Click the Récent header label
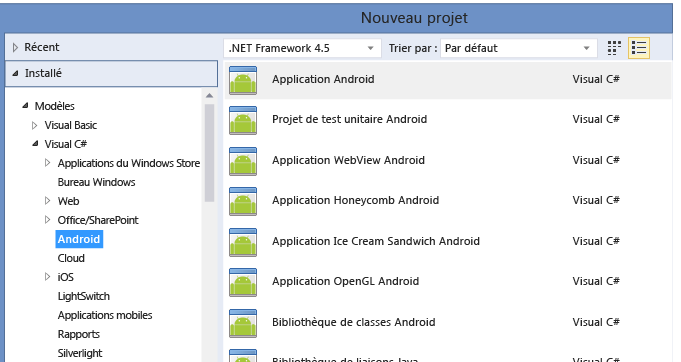 coord(42,47)
